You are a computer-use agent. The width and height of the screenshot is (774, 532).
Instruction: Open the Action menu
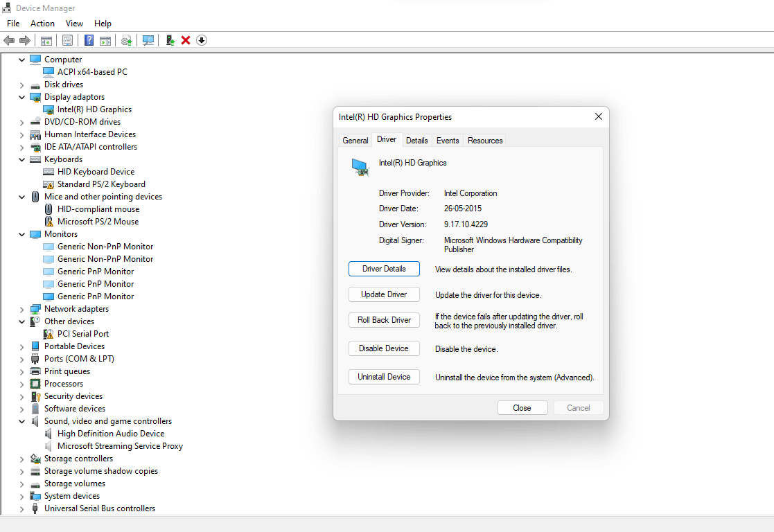pos(42,23)
